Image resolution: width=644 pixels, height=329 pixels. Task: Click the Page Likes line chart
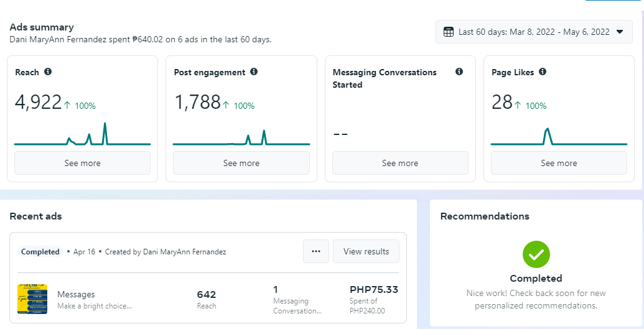(x=559, y=137)
